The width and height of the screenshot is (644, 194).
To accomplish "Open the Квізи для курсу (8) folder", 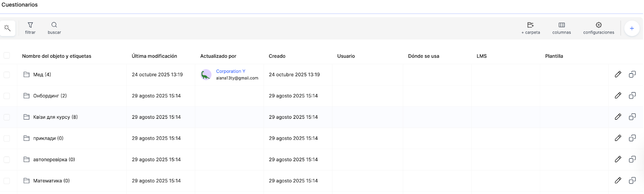I will click(55, 117).
